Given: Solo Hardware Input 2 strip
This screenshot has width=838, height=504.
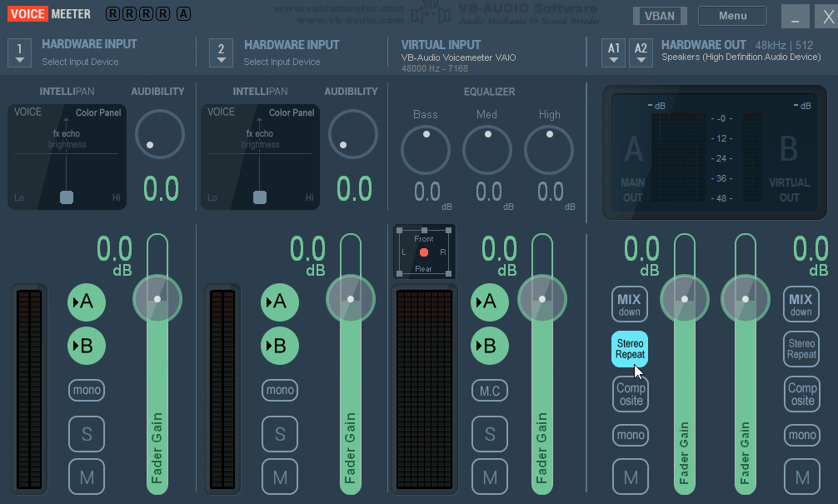Looking at the screenshot, I should 280,434.
